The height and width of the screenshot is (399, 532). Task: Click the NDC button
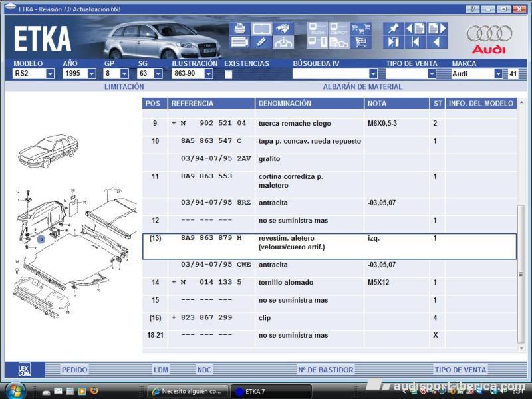pyautogui.click(x=204, y=370)
